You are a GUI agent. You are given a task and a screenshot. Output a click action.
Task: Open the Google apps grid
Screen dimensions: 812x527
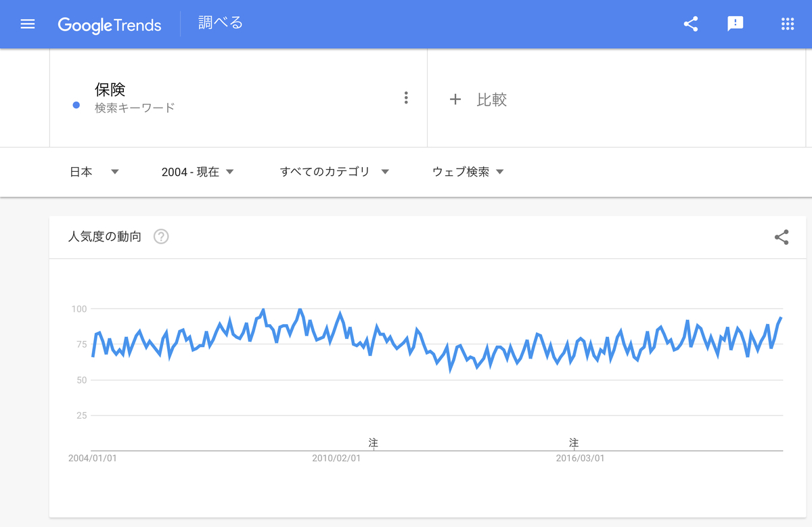click(787, 24)
